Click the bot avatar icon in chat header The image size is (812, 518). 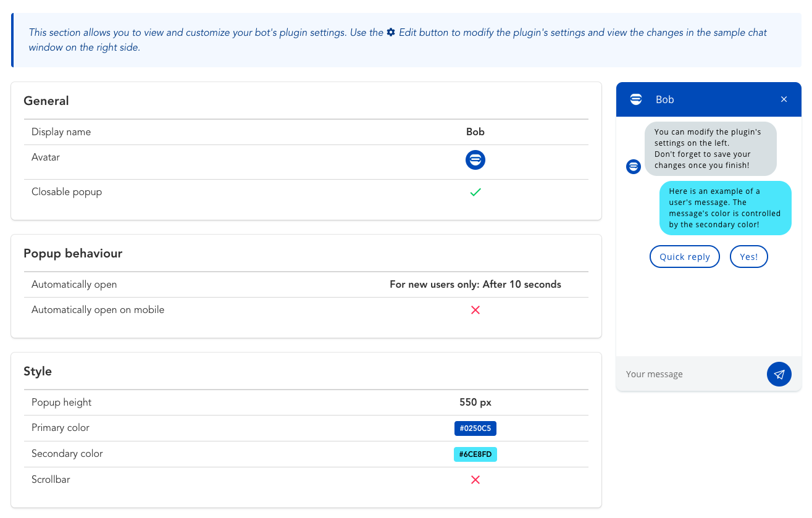pos(636,99)
